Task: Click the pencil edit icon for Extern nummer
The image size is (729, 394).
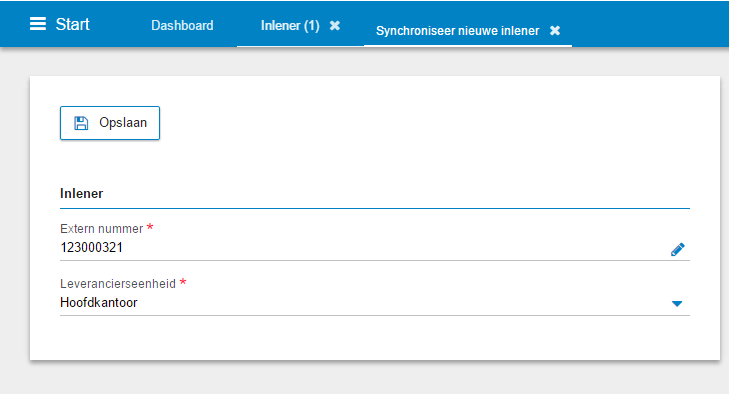Action: point(677,250)
